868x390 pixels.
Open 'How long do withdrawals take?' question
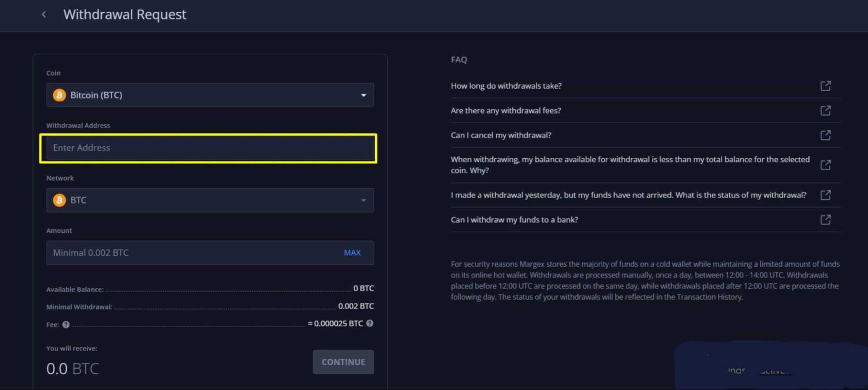[506, 86]
